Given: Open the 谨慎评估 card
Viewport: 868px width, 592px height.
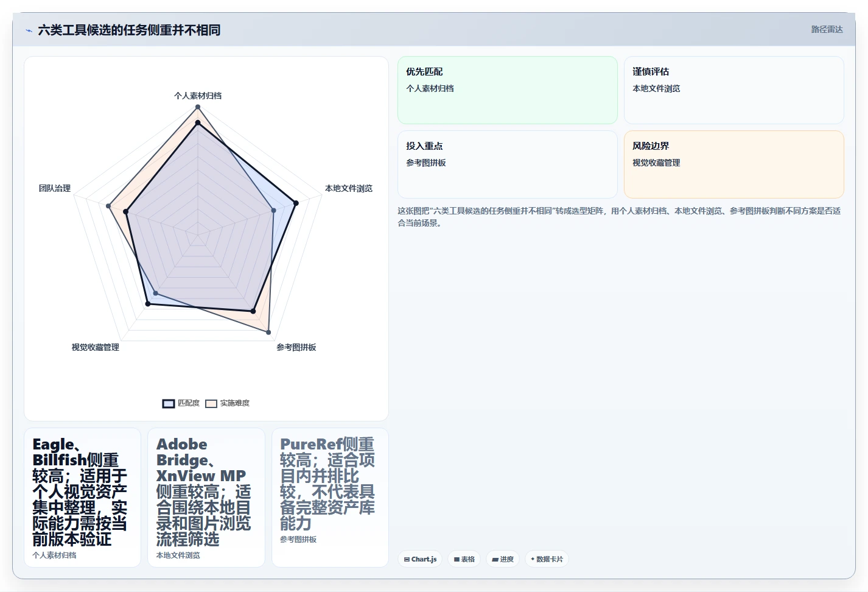Looking at the screenshot, I should tap(734, 90).
